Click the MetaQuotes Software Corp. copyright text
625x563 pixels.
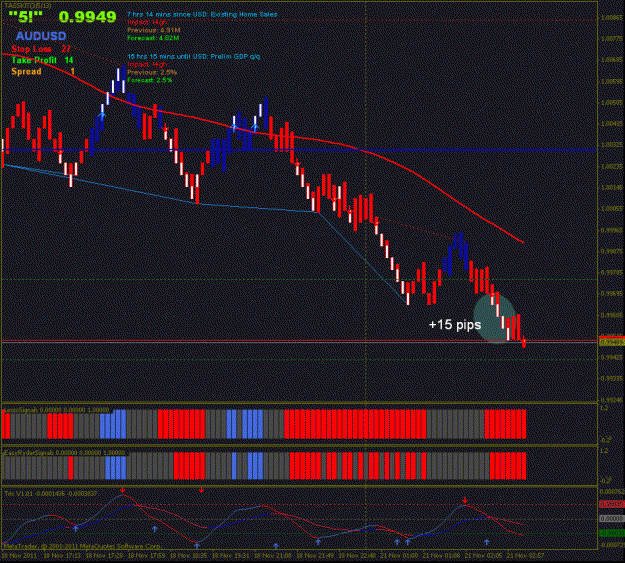click(x=81, y=546)
